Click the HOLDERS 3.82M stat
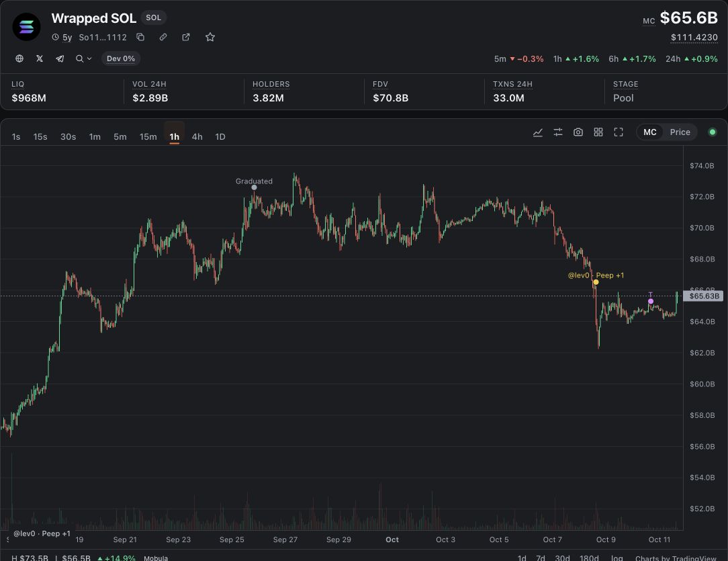 click(x=271, y=91)
